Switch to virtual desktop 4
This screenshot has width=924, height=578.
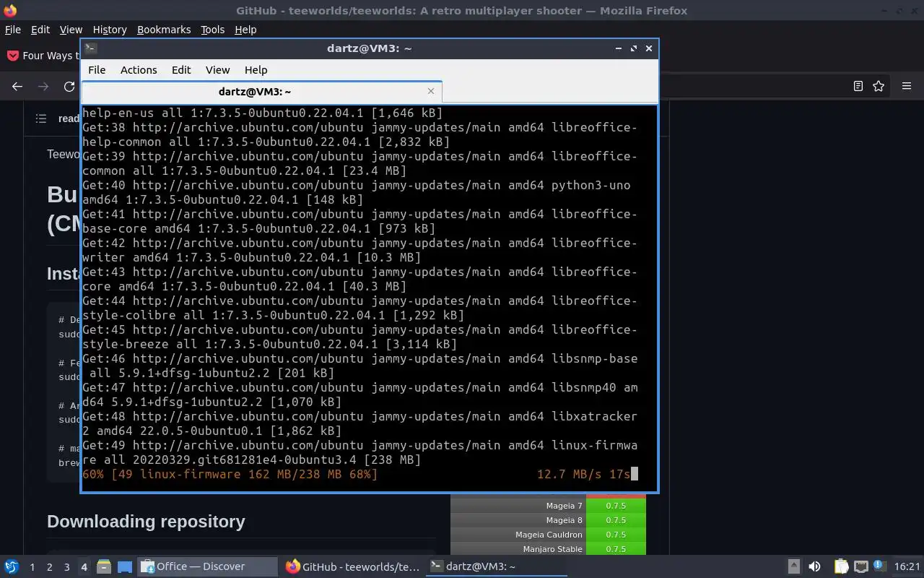coord(84,567)
